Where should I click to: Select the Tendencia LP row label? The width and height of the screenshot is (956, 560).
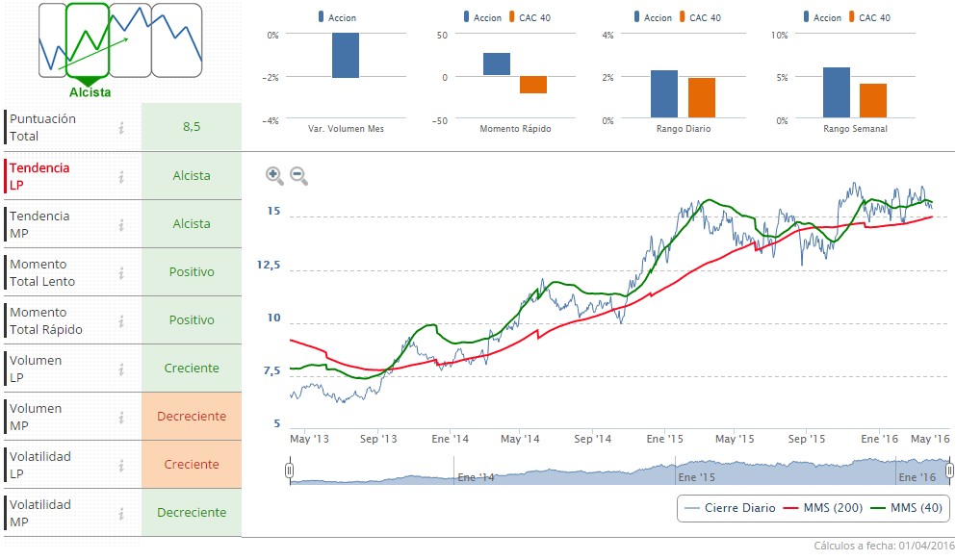(40, 176)
